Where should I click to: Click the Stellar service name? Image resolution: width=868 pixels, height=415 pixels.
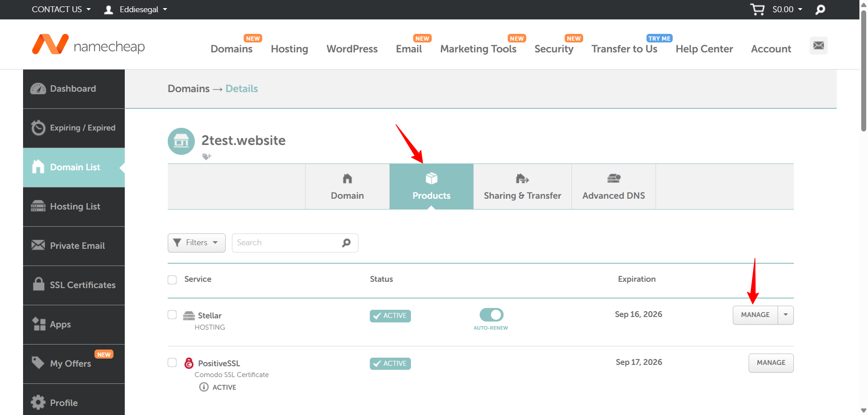(210, 316)
